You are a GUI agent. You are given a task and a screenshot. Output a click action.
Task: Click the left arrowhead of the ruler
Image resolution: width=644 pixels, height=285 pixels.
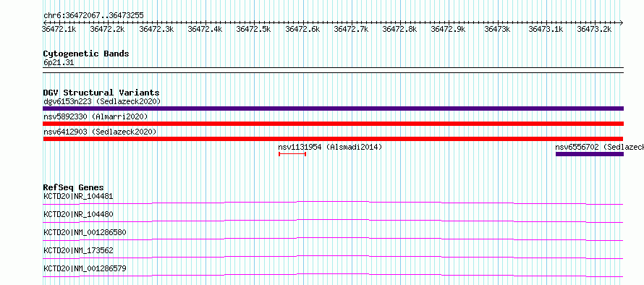(45, 22)
